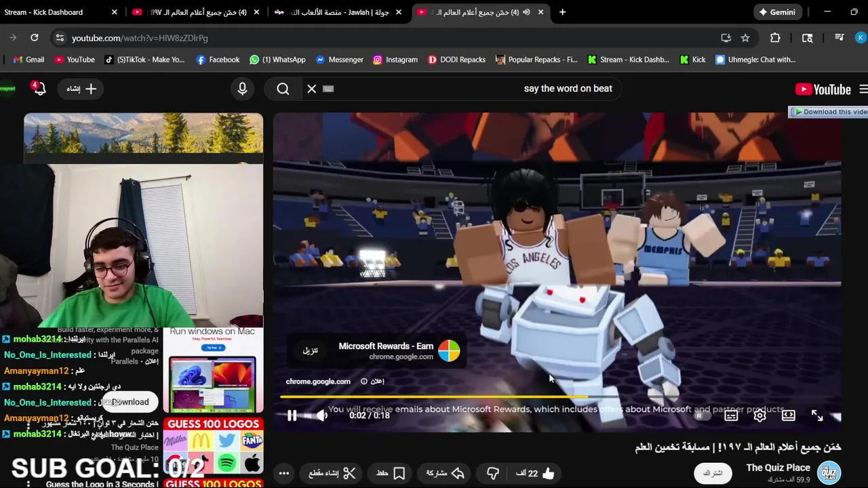Open chrome.google.com ad link
The height and width of the screenshot is (488, 868).
click(318, 382)
